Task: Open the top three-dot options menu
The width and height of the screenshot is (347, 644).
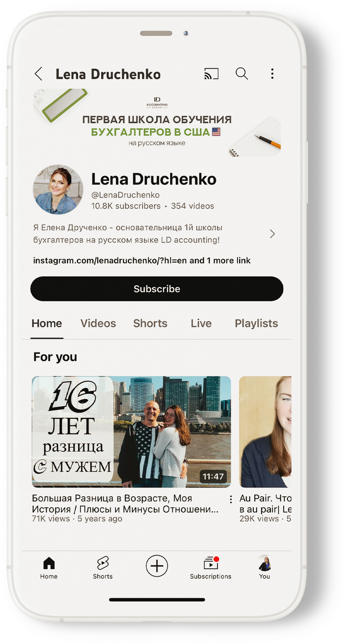Action: tap(272, 74)
